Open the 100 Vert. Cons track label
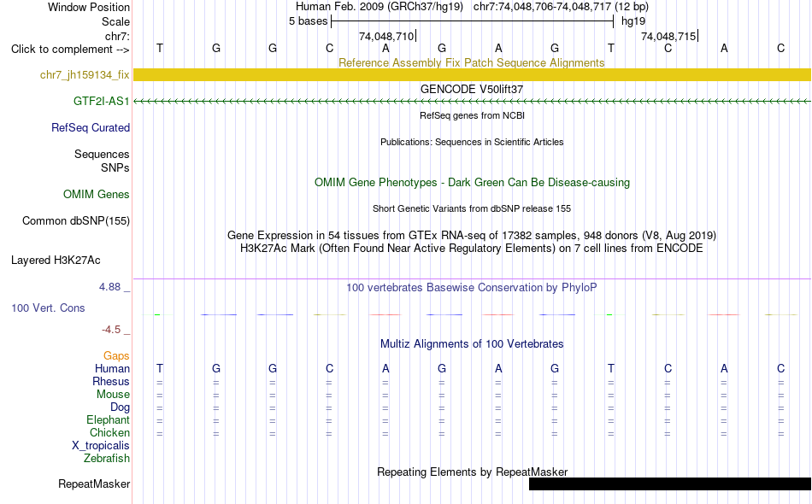812x504 pixels. point(48,308)
